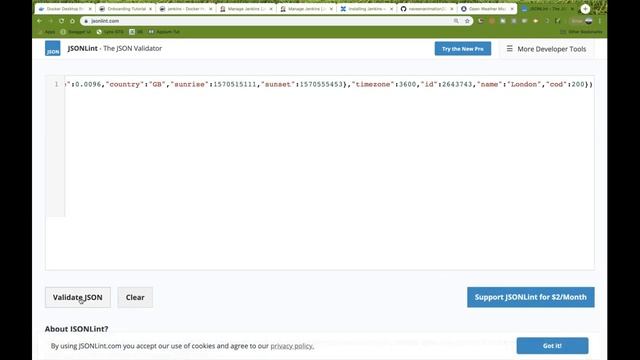The image size is (640, 360).
Task: Click the browser forward arrow
Action: click(50, 21)
